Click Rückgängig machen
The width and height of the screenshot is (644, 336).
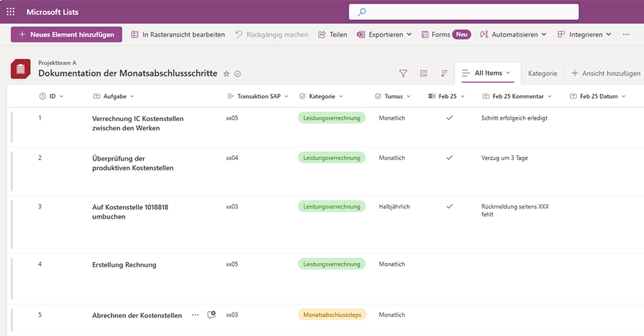tap(271, 34)
